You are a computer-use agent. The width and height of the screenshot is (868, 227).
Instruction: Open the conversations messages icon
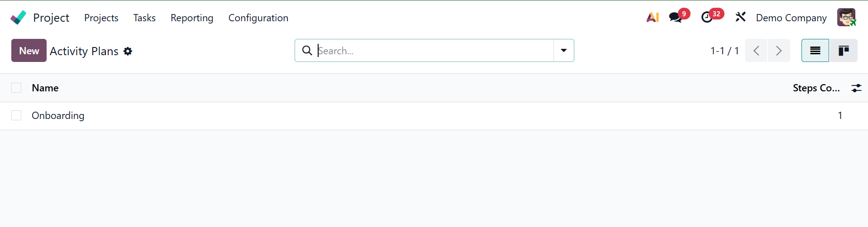[675, 18]
